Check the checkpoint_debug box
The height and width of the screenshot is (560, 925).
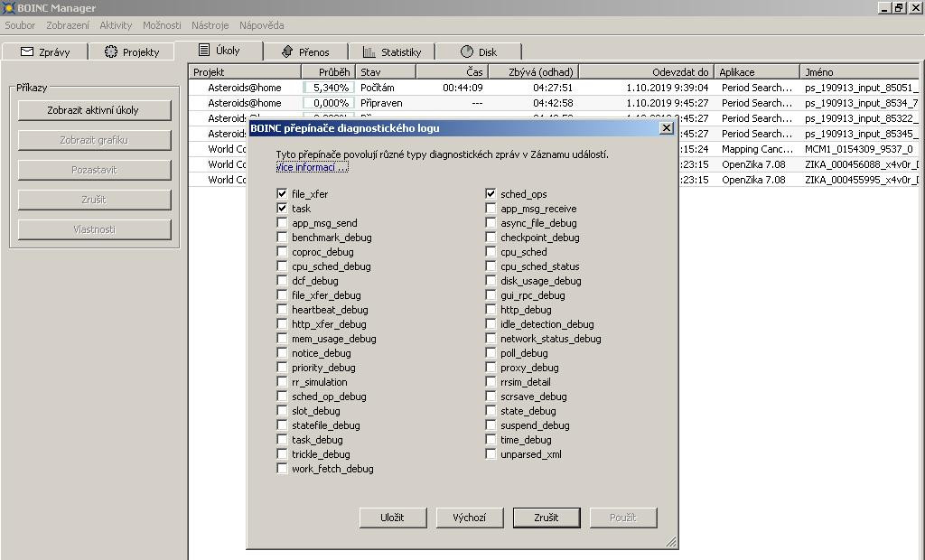click(x=491, y=238)
